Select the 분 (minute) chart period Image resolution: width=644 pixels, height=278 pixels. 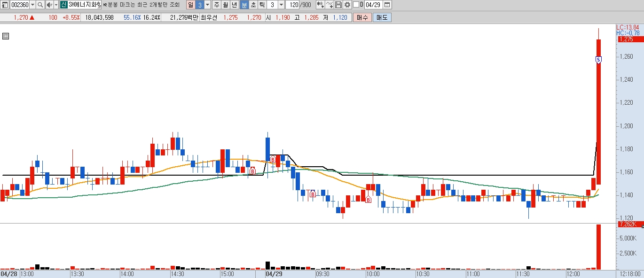pyautogui.click(x=244, y=5)
